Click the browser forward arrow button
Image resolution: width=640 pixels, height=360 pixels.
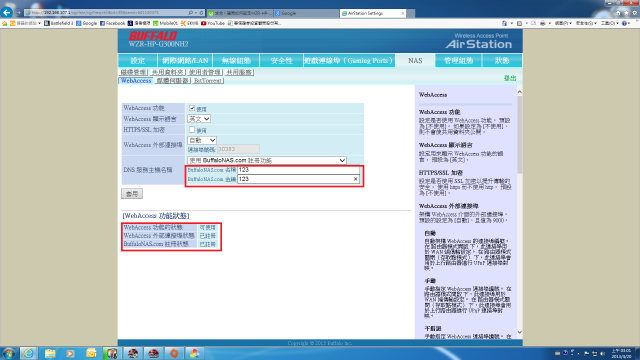point(18,13)
